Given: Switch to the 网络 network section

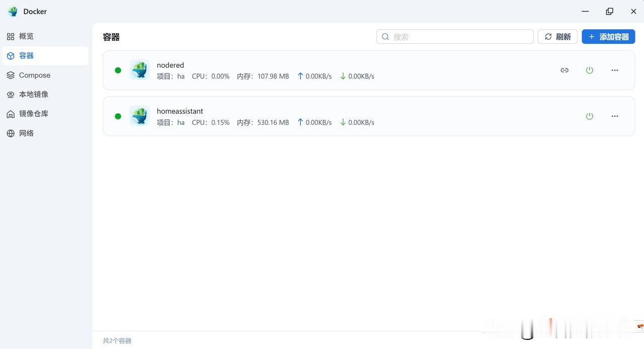Looking at the screenshot, I should pos(45,133).
